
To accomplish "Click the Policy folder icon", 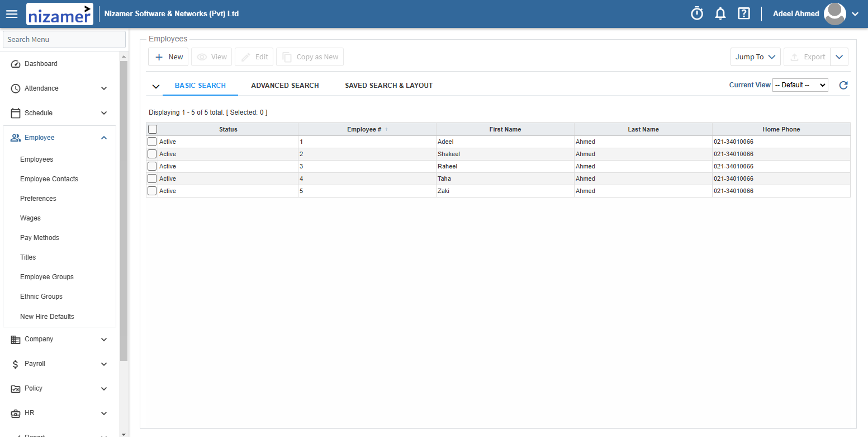I will tap(16, 388).
